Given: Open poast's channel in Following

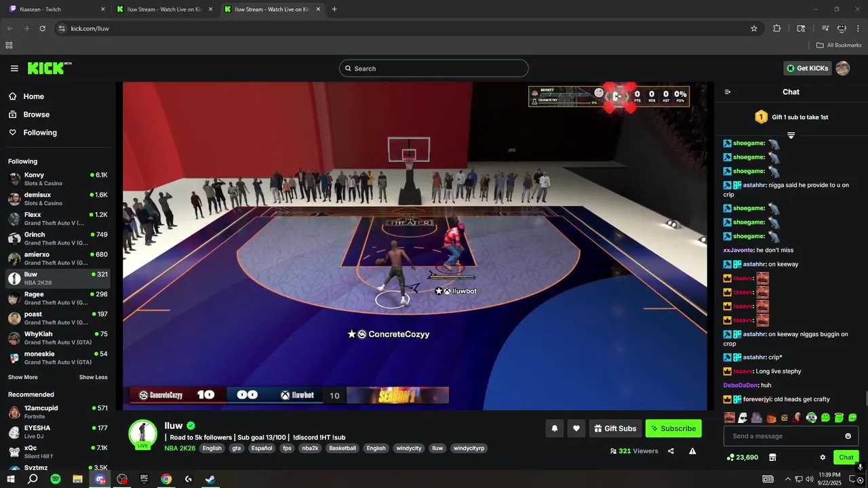Looking at the screenshot, I should [58, 318].
